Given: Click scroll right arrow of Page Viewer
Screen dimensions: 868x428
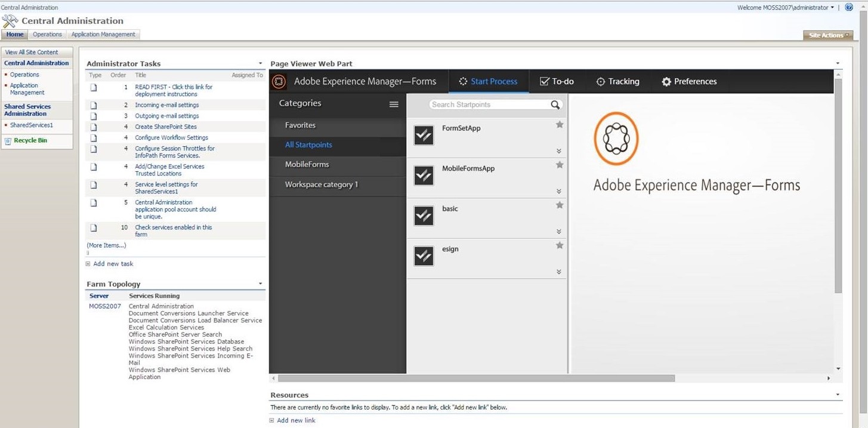Looking at the screenshot, I should (x=829, y=378).
